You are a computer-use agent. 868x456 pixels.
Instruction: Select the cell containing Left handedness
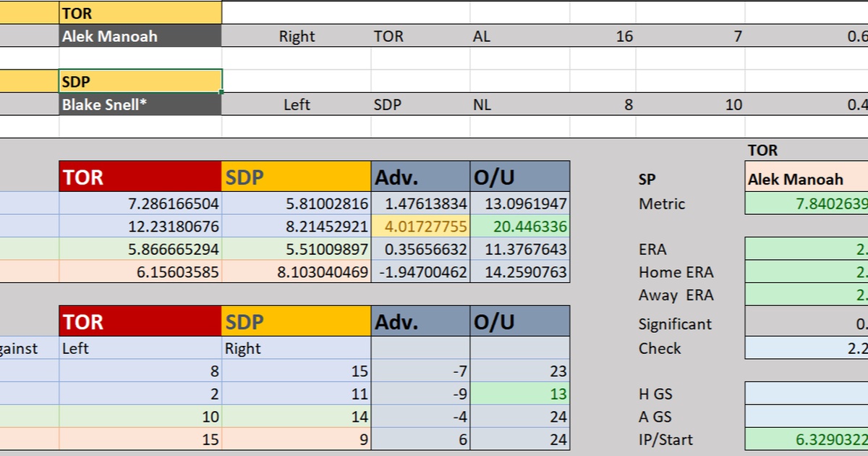coord(297,104)
